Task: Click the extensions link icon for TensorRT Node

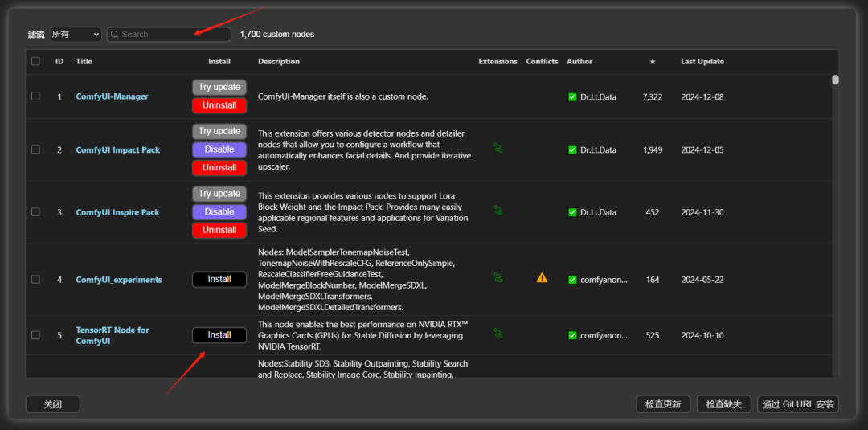Action: (497, 334)
